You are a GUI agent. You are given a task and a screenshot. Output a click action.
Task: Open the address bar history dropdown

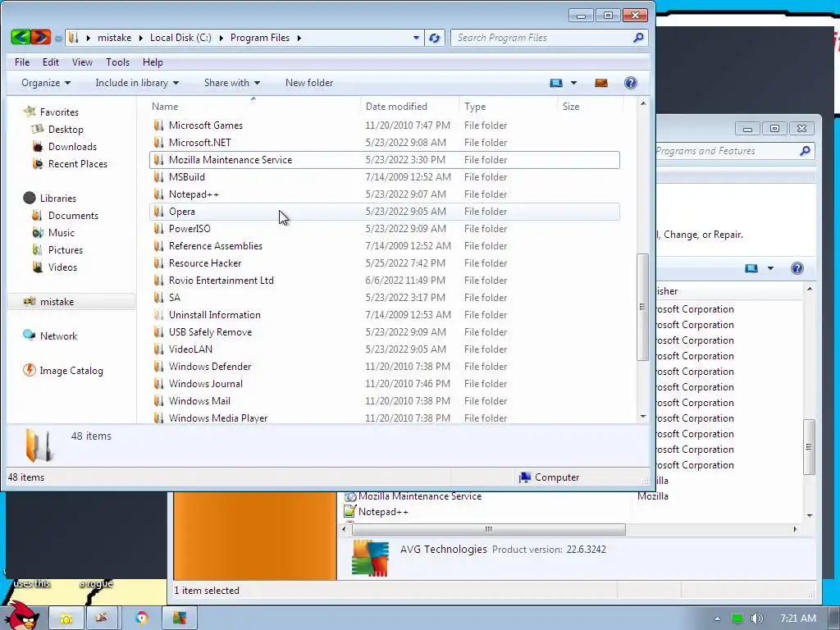pyautogui.click(x=416, y=38)
